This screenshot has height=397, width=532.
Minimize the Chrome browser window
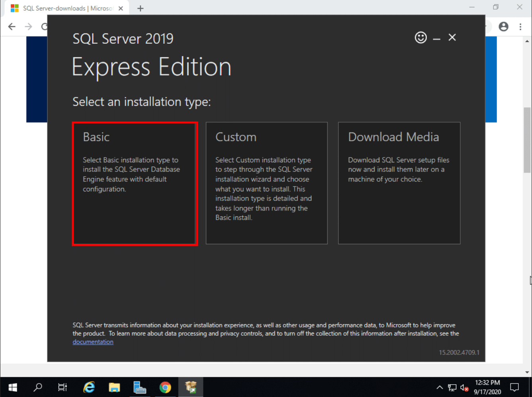click(x=472, y=7)
